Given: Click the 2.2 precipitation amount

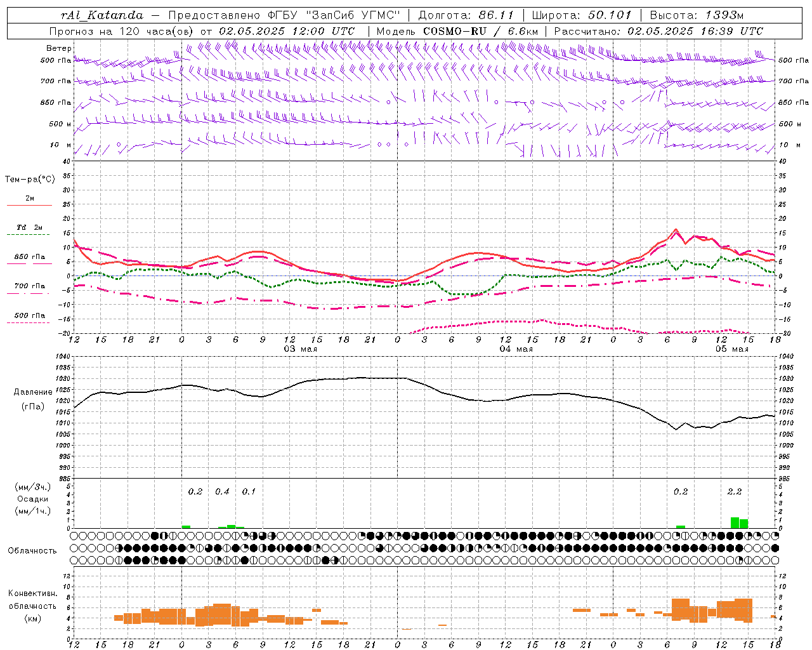Looking at the screenshot, I should (735, 492).
